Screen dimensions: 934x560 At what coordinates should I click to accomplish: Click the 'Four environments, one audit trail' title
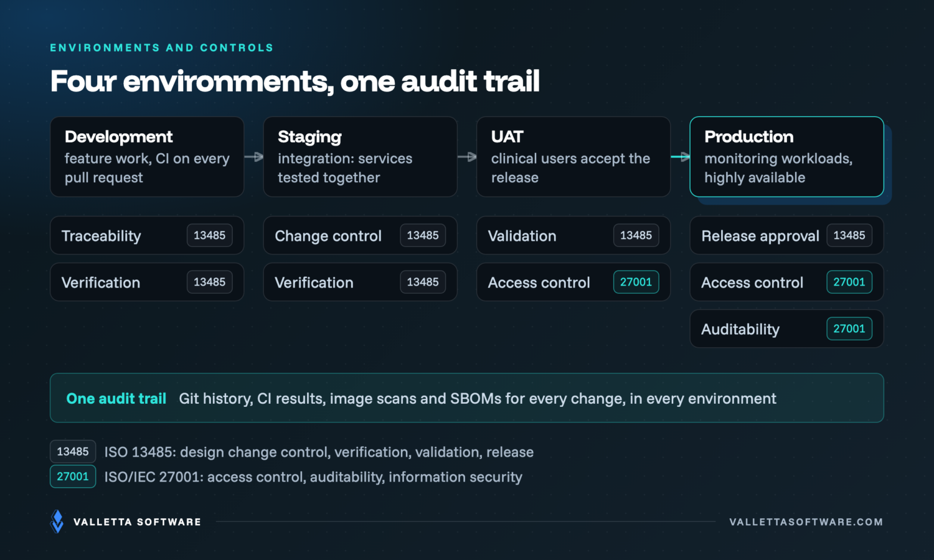295,82
